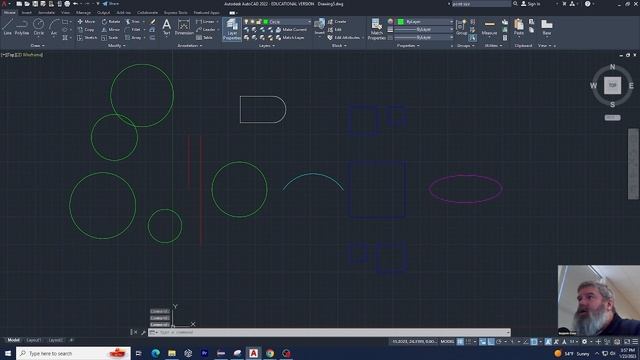The image size is (640, 360).
Task: Click the Share button
Action: pos(110,4)
